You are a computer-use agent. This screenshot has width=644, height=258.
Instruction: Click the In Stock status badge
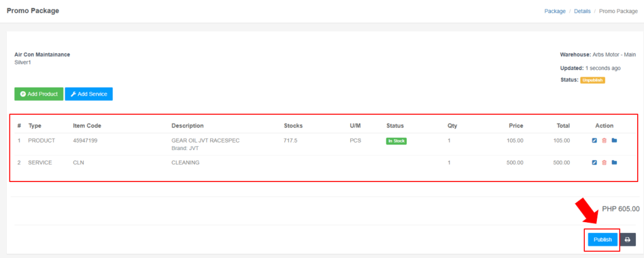click(x=396, y=141)
